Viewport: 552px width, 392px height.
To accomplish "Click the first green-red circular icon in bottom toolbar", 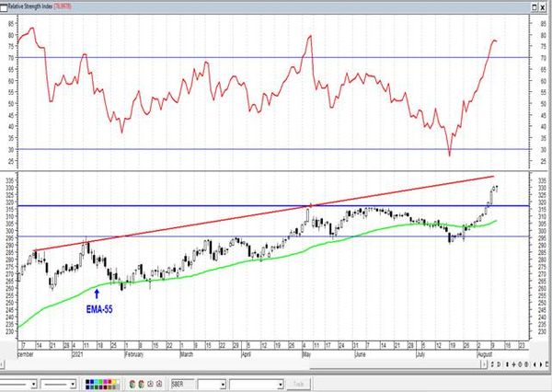I will tap(132, 385).
